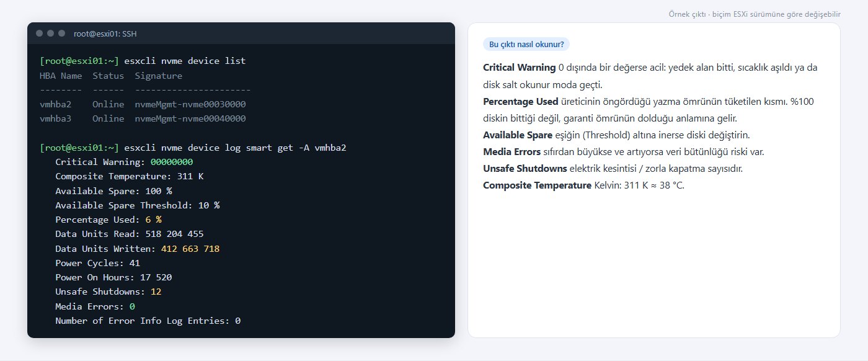Click the bold 'Composite Temperature' explanation term
Viewport: 868px width, 361px height.
(537, 185)
